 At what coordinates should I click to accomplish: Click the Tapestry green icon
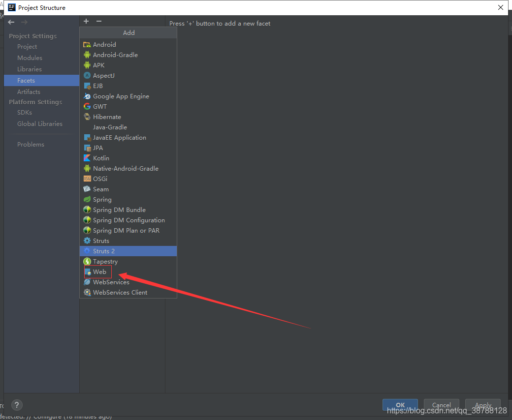pos(87,262)
